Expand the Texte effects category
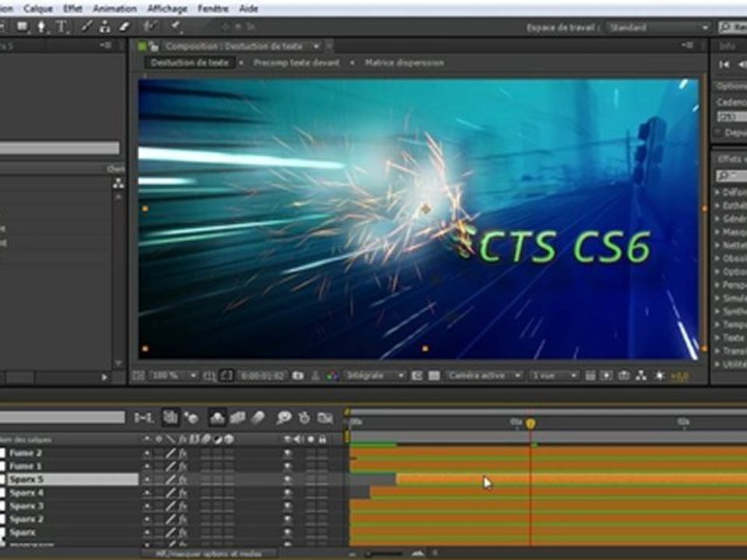Viewport: 747px width, 560px height. coord(717,338)
